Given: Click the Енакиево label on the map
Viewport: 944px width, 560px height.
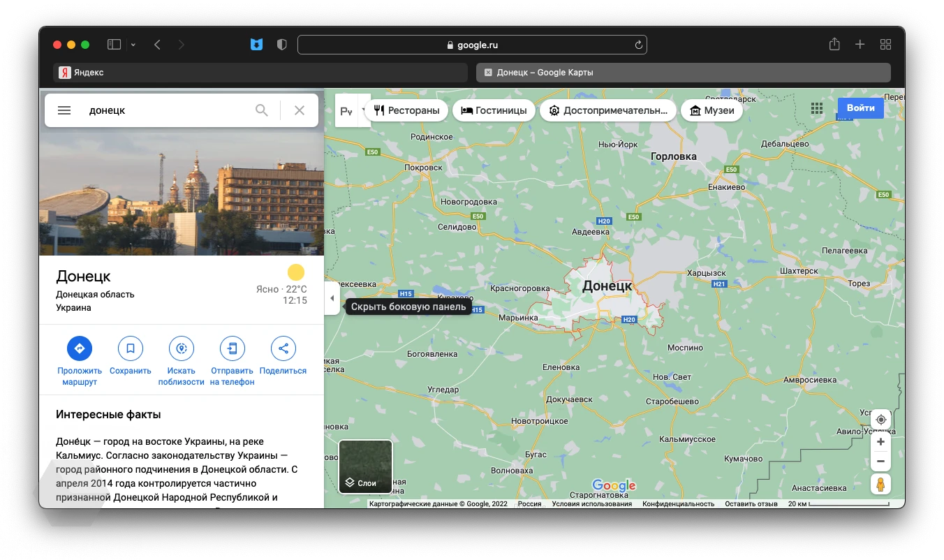Looking at the screenshot, I should pos(727,187).
